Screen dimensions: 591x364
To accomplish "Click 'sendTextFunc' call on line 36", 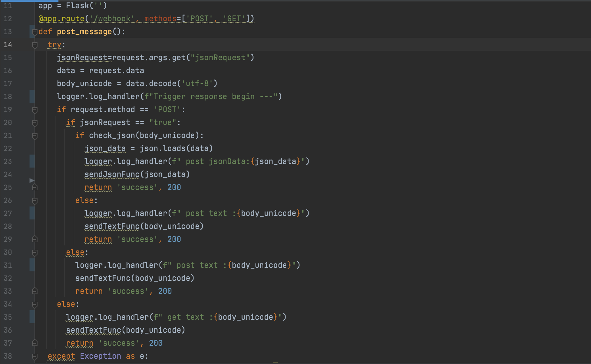I will coord(94,330).
